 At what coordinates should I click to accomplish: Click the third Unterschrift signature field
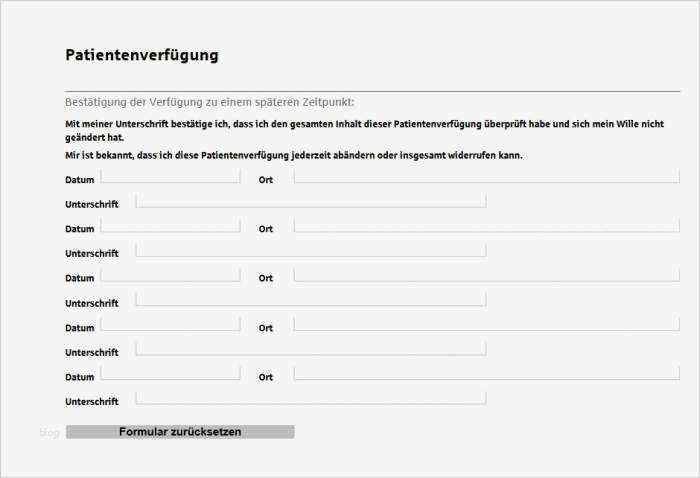tap(310, 300)
